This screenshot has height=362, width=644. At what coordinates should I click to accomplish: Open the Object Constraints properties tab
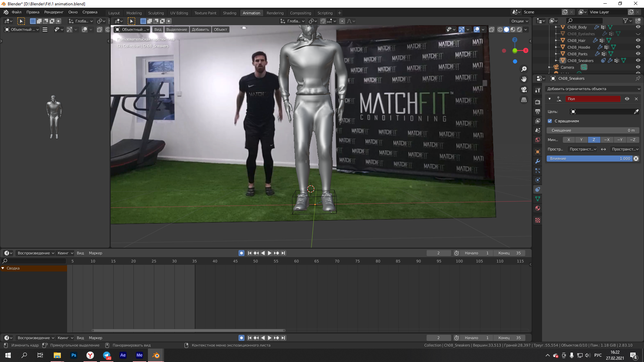coord(538,189)
